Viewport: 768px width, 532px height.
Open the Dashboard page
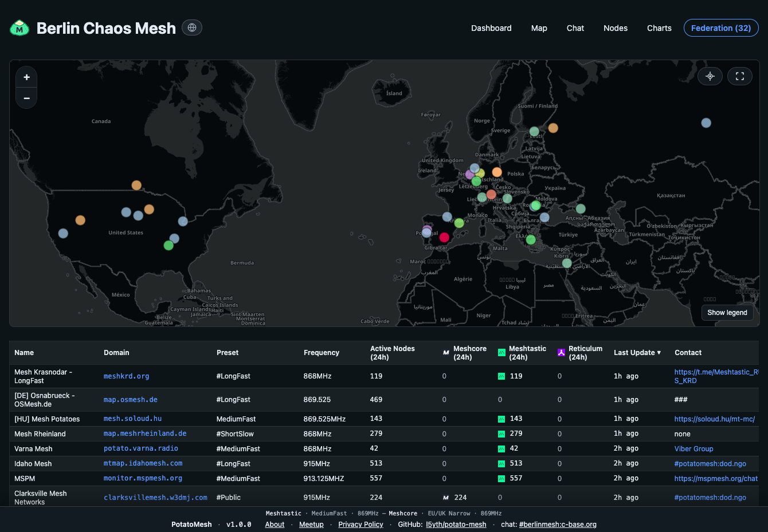491,28
